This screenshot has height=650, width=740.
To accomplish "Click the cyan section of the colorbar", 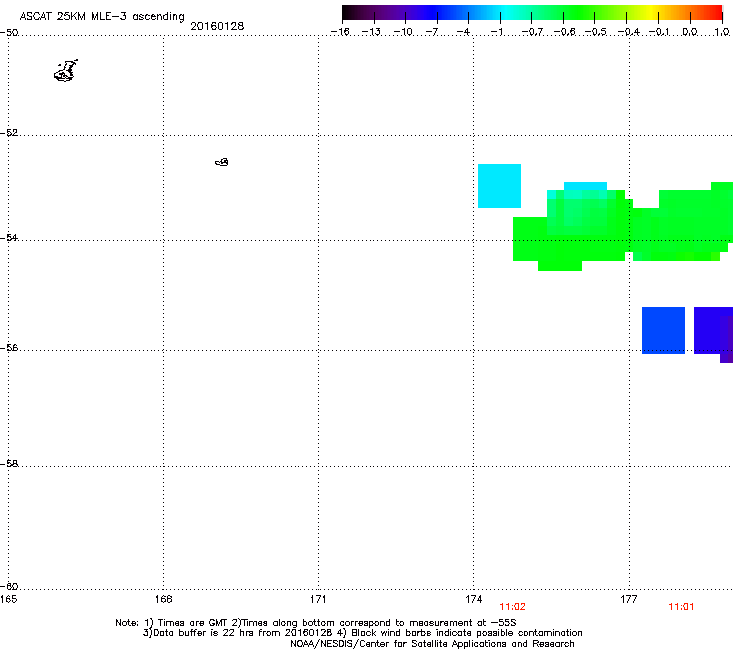I will (x=503, y=12).
